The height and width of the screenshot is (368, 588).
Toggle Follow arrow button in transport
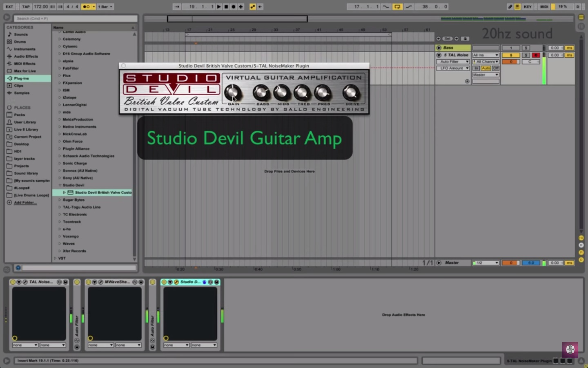[177, 7]
